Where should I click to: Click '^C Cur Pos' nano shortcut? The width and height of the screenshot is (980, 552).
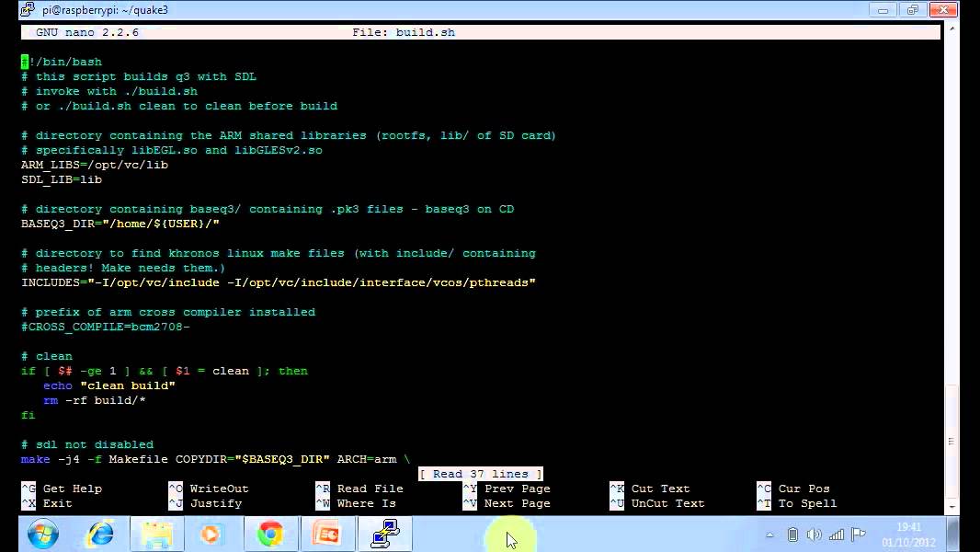793,489
